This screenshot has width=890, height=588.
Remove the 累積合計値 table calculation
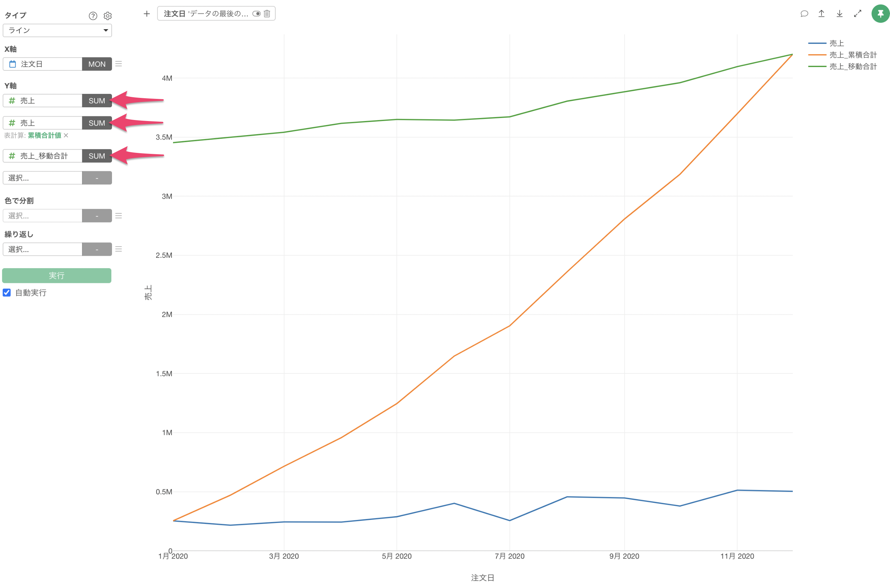pyautogui.click(x=66, y=135)
